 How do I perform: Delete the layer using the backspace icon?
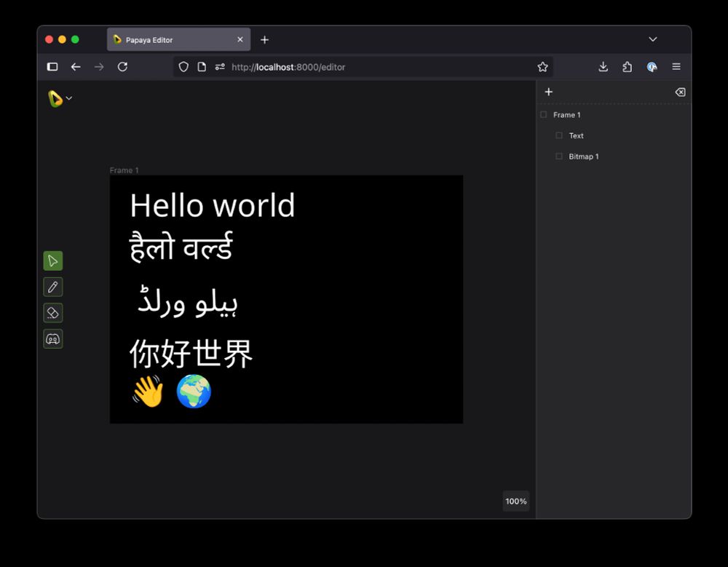(680, 92)
